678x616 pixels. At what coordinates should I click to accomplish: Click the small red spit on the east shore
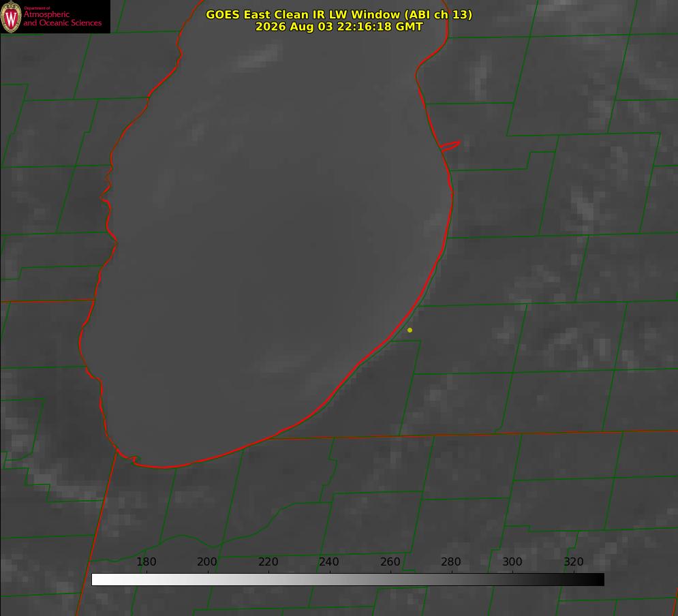coord(450,146)
